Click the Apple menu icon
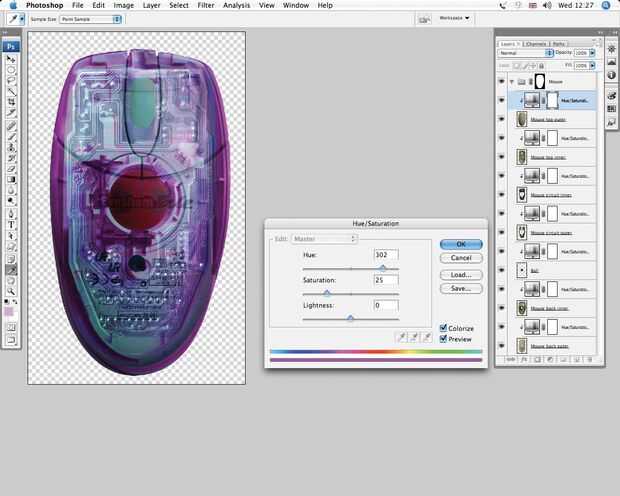Image resolution: width=620 pixels, height=496 pixels. click(x=12, y=5)
